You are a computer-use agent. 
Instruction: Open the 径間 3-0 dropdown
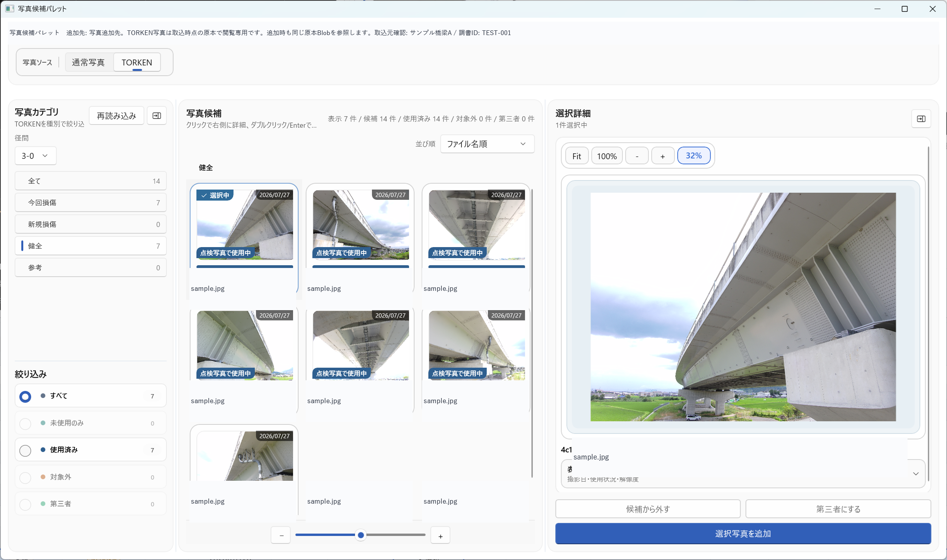coord(35,156)
